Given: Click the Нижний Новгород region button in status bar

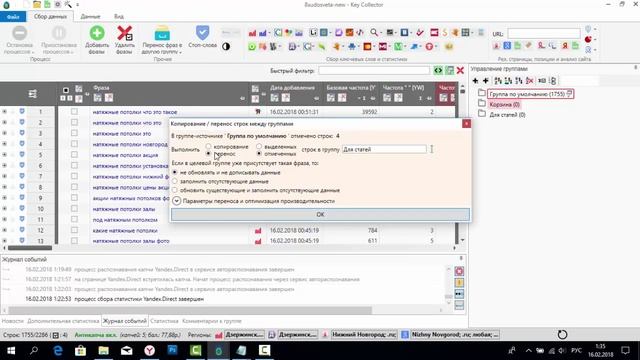Looking at the screenshot, I should pos(364,335).
